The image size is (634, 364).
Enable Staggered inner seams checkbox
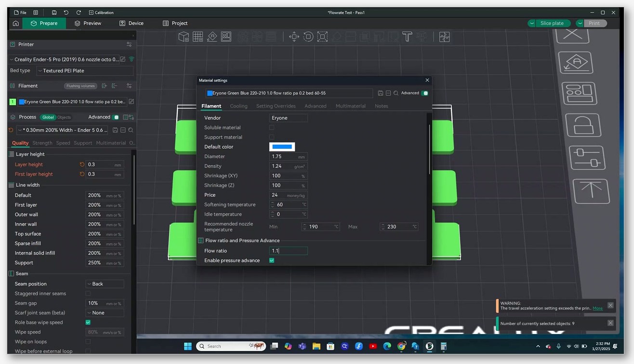[x=88, y=293]
